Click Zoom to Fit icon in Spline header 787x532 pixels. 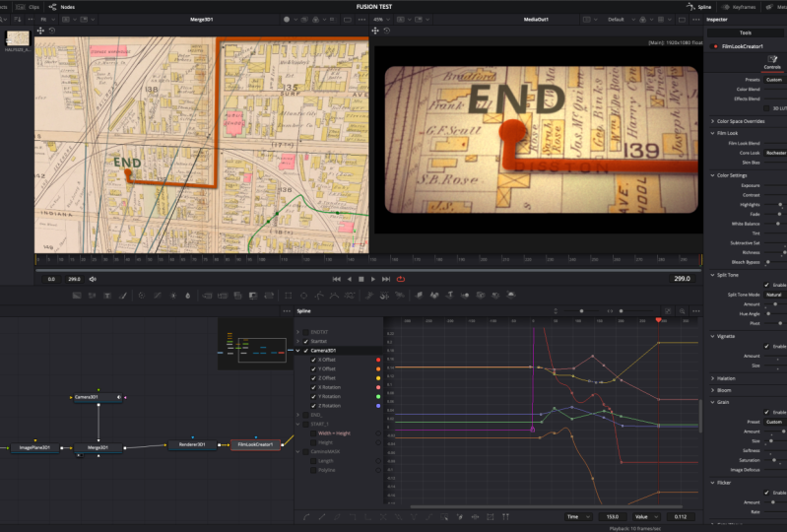668,311
